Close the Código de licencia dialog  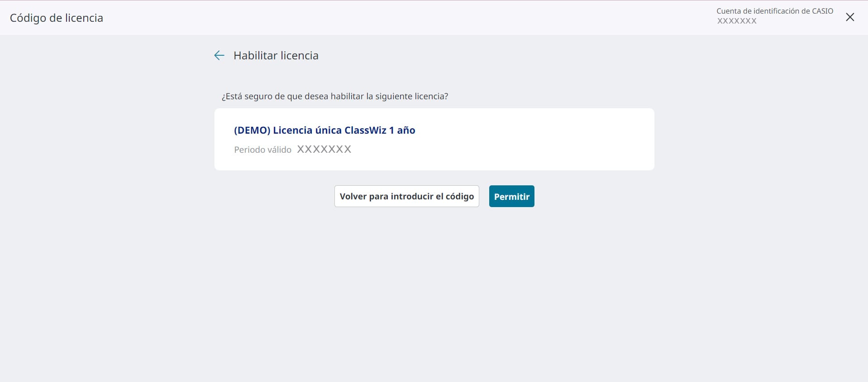(850, 17)
